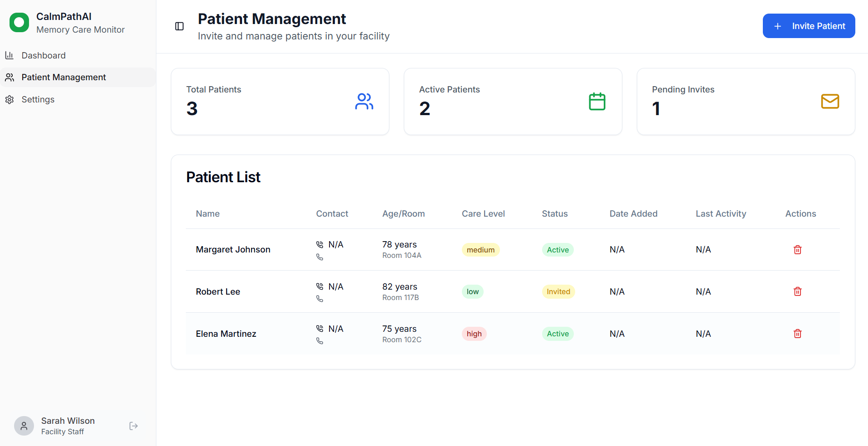Click the logout icon beside Sarah Wilson

(x=133, y=426)
